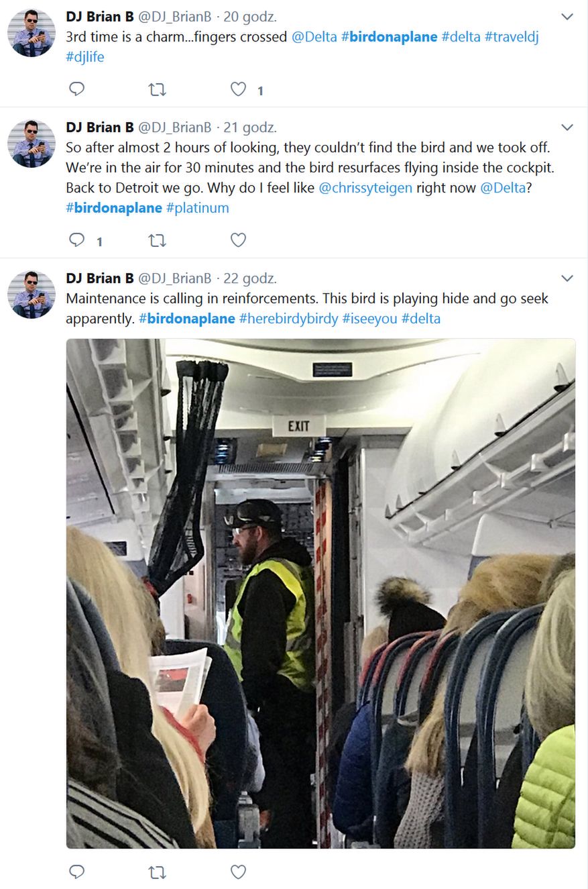This screenshot has width=588, height=889.
Task: Open the options chevron on the 20 godz. tweet
Action: coord(567,17)
